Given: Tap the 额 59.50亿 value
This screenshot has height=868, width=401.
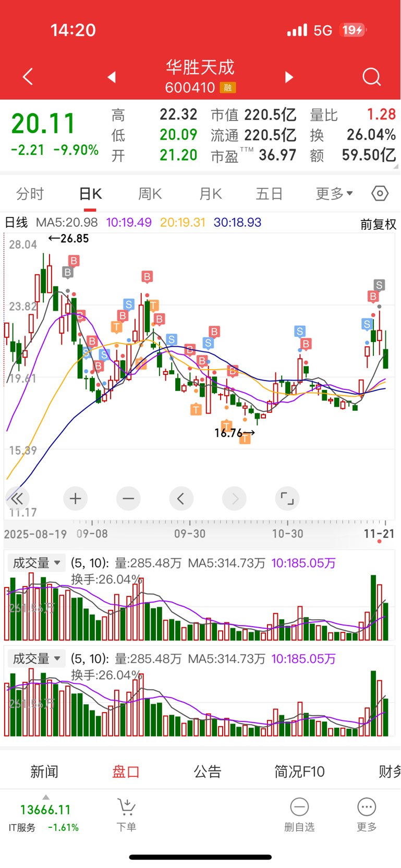Looking at the screenshot, I should point(369,155).
